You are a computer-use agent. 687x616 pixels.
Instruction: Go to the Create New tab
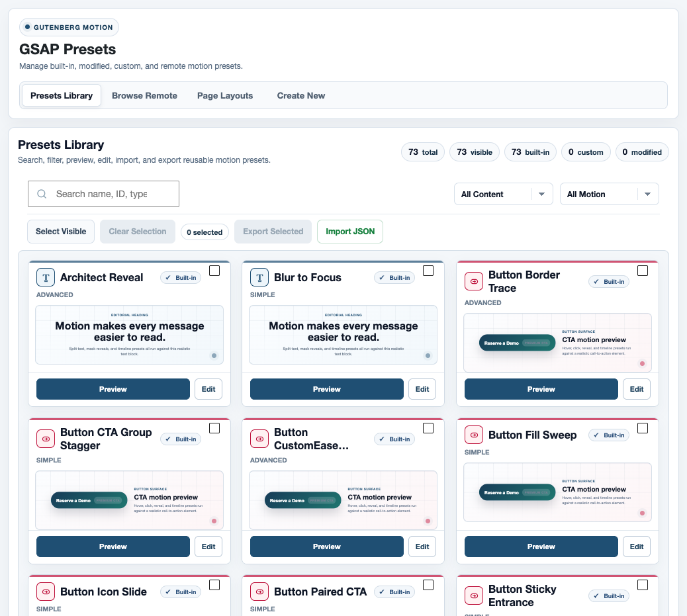(301, 95)
